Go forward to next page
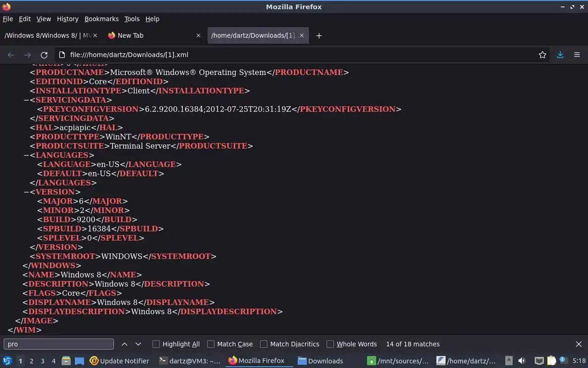This screenshot has width=588, height=368. point(28,55)
